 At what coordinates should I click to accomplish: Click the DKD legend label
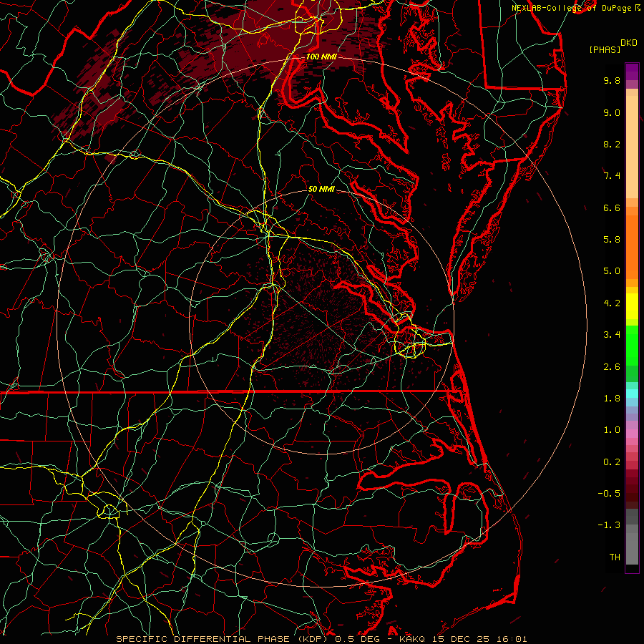click(x=628, y=43)
